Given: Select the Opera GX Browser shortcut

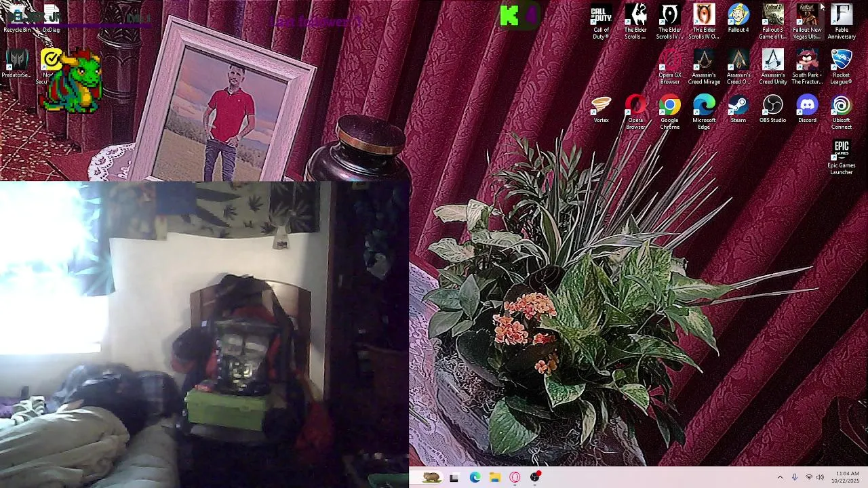Looking at the screenshot, I should click(x=670, y=68).
